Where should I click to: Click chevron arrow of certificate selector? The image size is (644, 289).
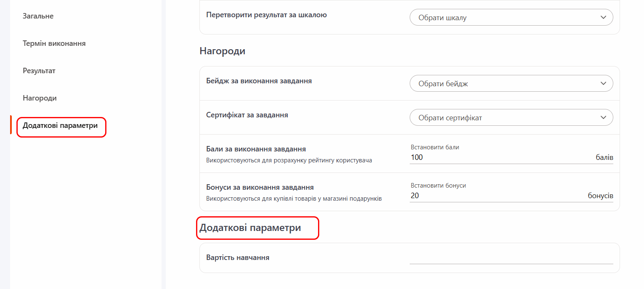(x=604, y=118)
